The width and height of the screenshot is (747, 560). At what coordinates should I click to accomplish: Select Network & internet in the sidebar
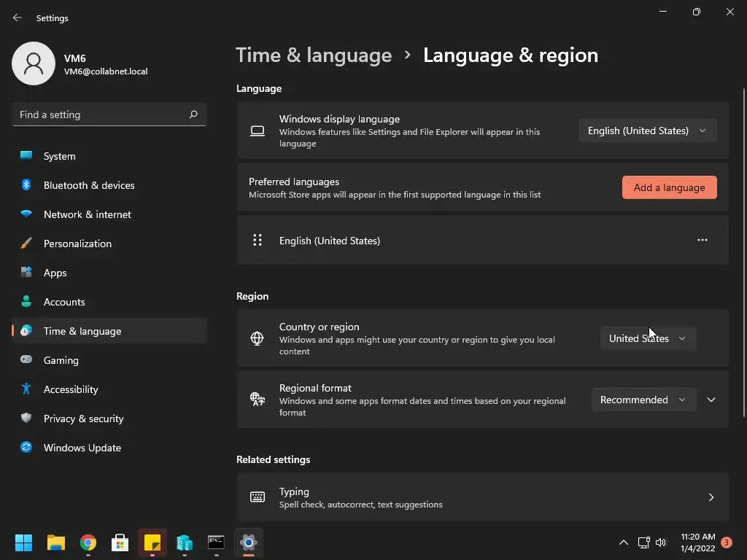point(109,214)
